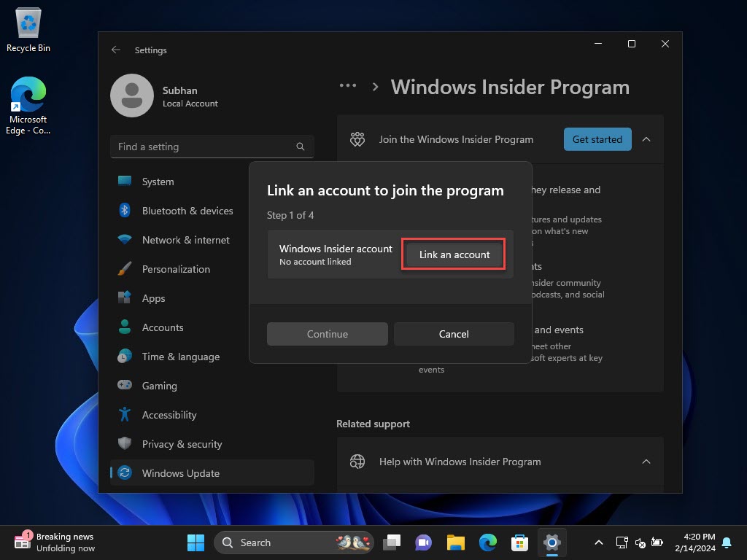The width and height of the screenshot is (747, 560).
Task: Open the Network & internet section
Action: coord(185,240)
